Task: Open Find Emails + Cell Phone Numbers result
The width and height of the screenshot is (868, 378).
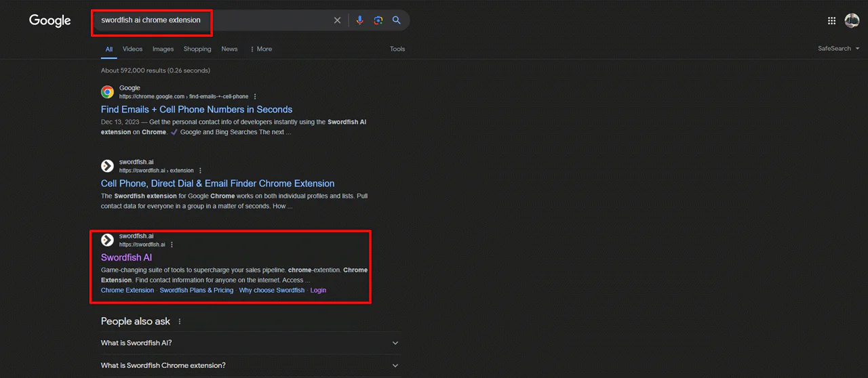Action: tap(197, 110)
